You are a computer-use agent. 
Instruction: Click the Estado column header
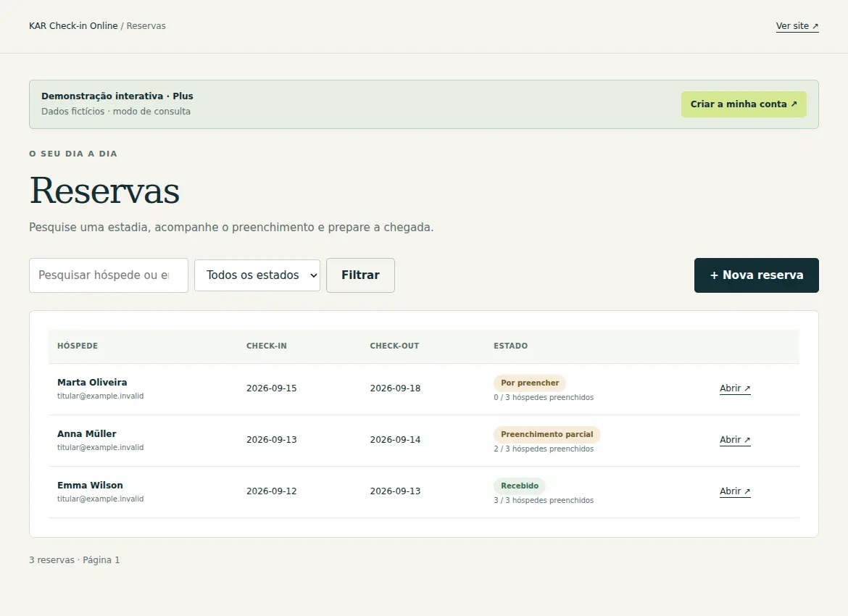point(510,346)
